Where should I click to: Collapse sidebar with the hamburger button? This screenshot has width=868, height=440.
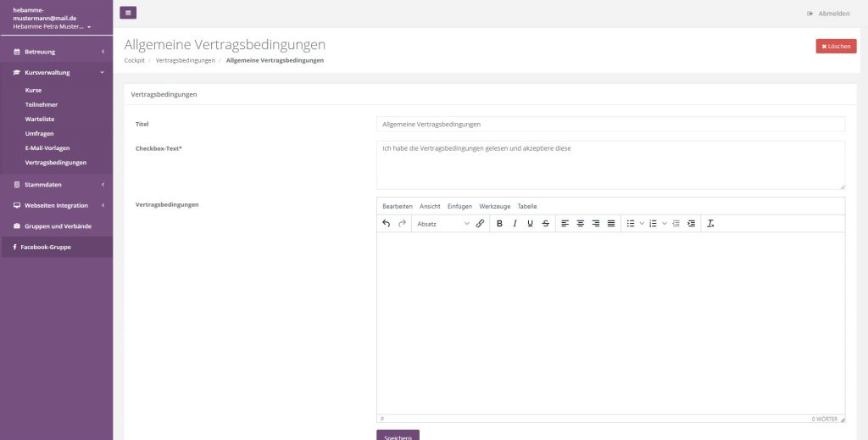(x=128, y=13)
